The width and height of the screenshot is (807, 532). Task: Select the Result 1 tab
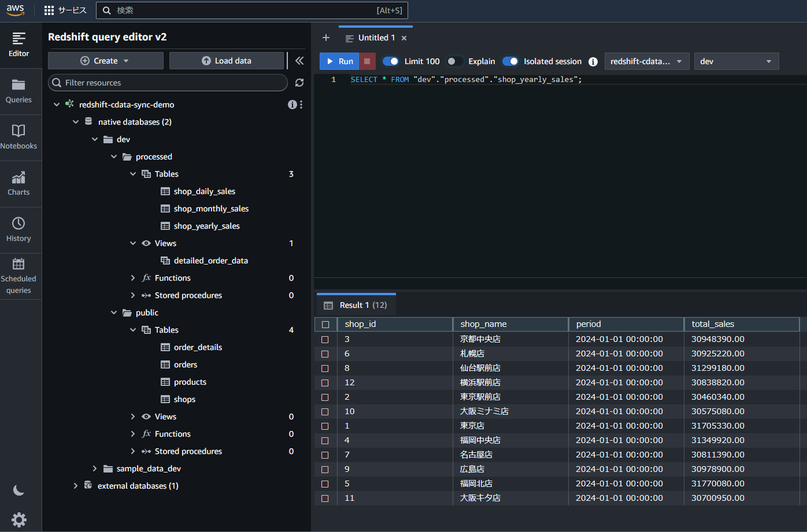[x=357, y=305]
